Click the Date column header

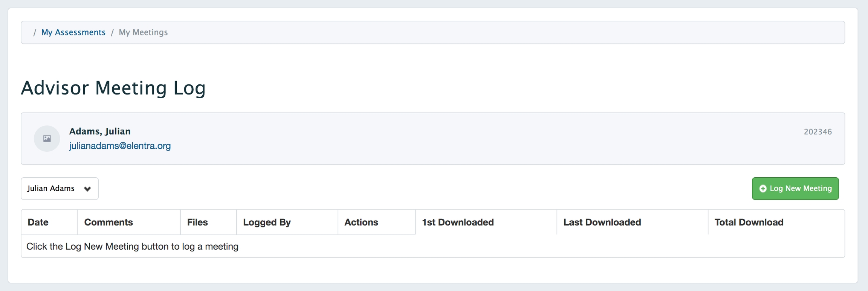[x=38, y=222]
